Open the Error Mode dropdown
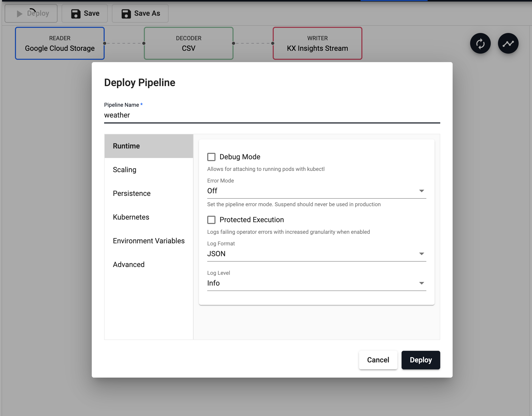 click(x=317, y=191)
